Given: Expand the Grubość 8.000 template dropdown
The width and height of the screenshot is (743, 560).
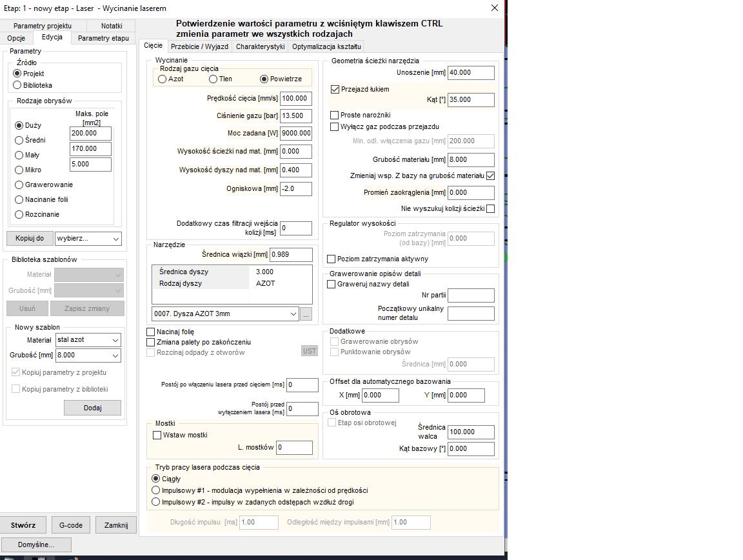Looking at the screenshot, I should [88, 355].
